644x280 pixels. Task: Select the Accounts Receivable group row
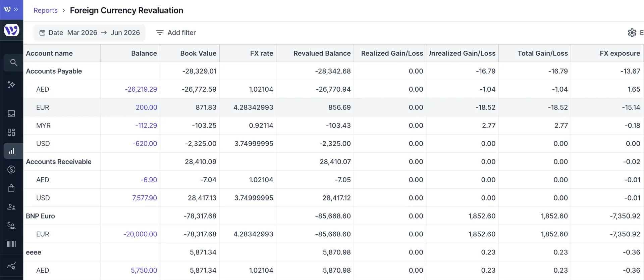(x=333, y=162)
